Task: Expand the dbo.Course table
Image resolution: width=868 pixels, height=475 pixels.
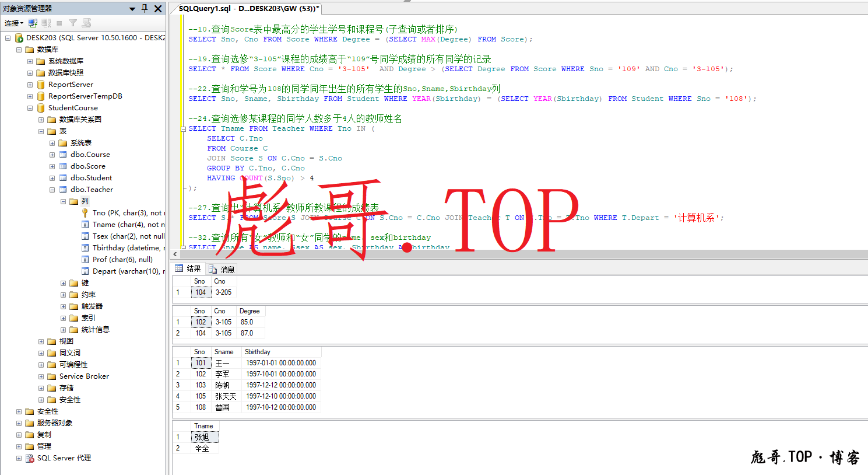Action: [52, 155]
